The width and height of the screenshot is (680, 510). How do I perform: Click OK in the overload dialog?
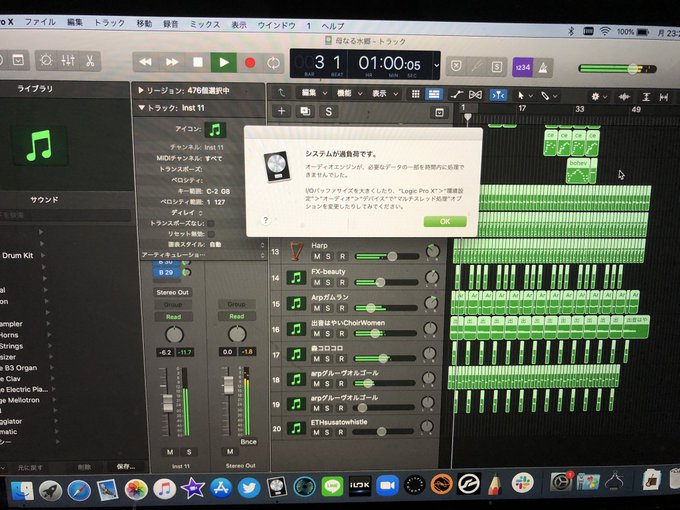coord(445,221)
